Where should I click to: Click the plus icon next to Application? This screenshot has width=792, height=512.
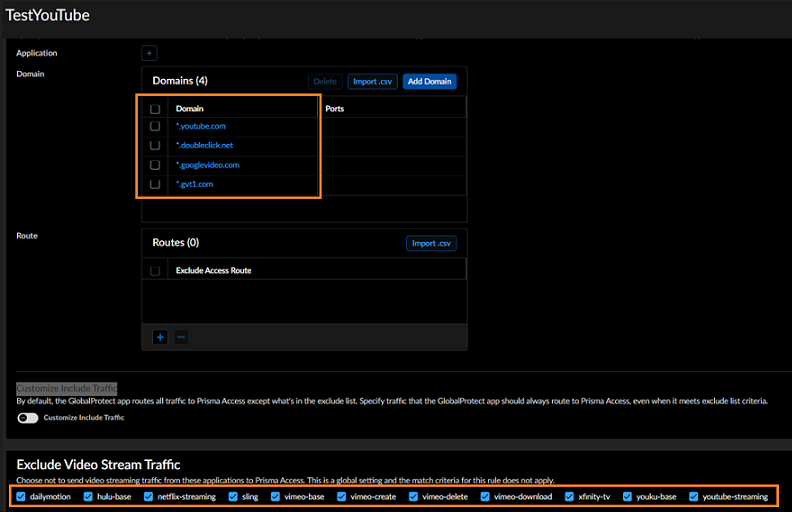pos(149,53)
